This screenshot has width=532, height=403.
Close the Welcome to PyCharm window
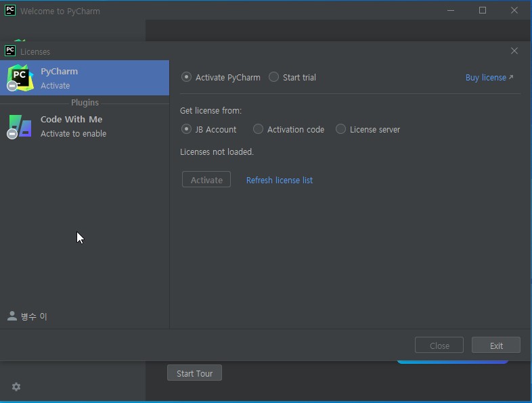514,10
